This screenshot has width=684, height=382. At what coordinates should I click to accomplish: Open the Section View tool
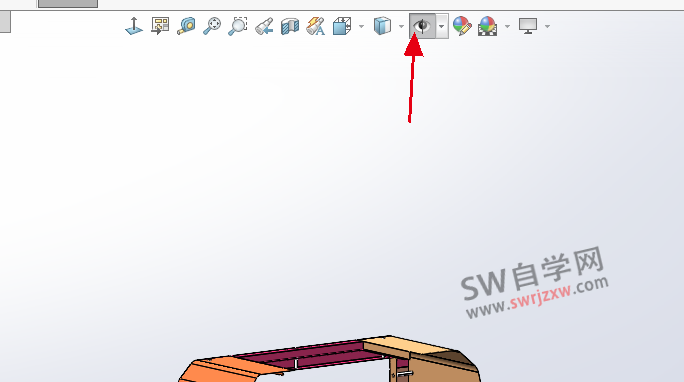click(x=290, y=26)
